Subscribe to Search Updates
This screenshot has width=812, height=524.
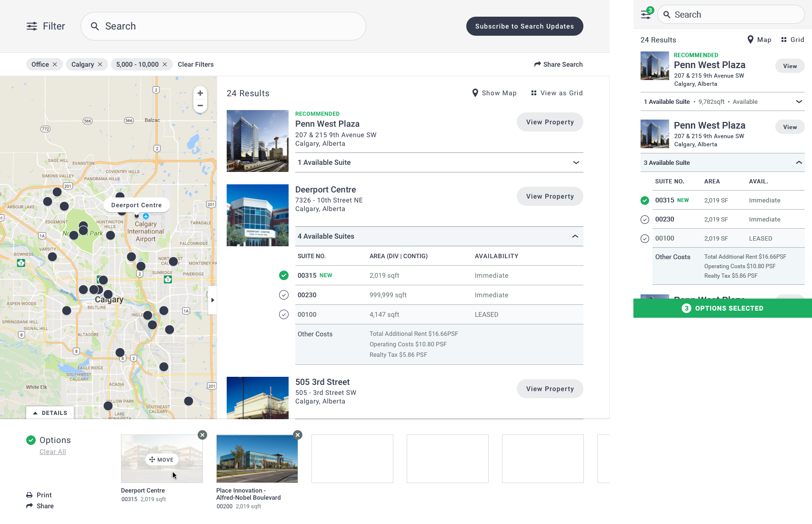(x=524, y=26)
